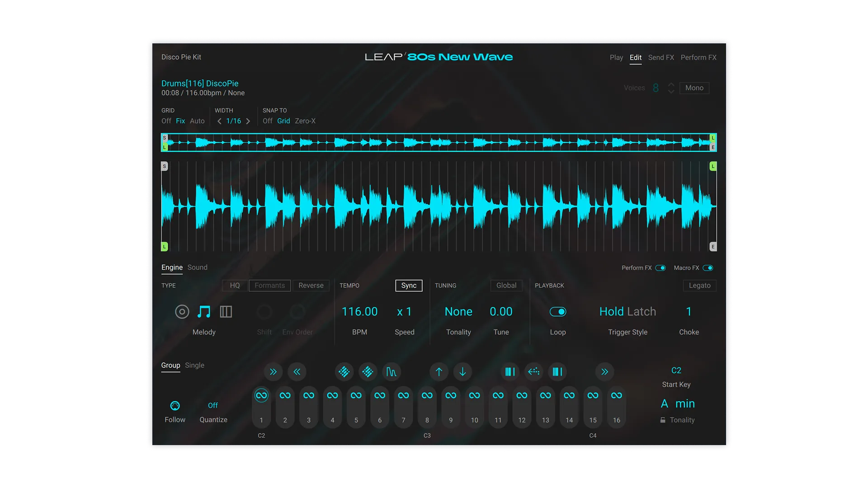The height and width of the screenshot is (488, 868).
Task: Click the Follow icon
Action: 175,406
